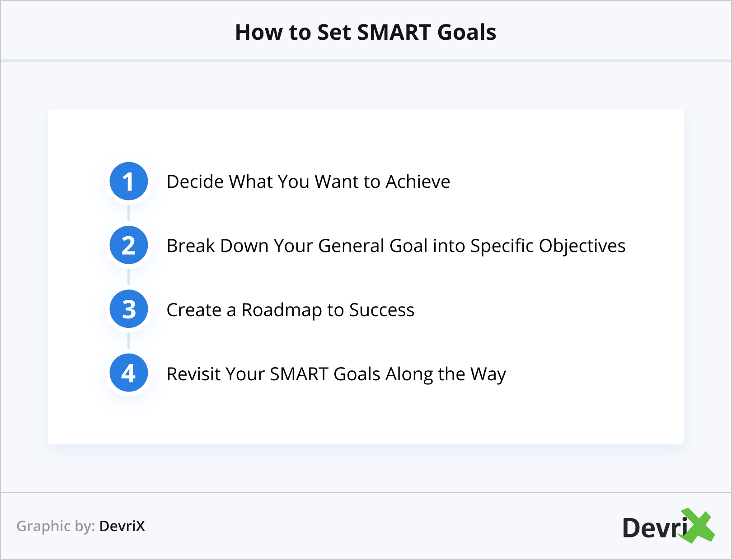
Task: Select the blue number 4 circle
Action: tap(129, 373)
